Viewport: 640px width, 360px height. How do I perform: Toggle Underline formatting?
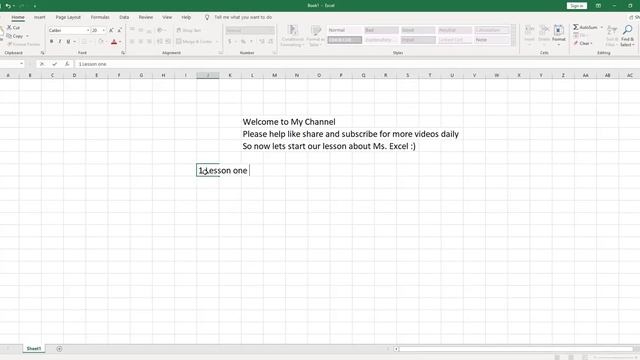pyautogui.click(x=68, y=42)
